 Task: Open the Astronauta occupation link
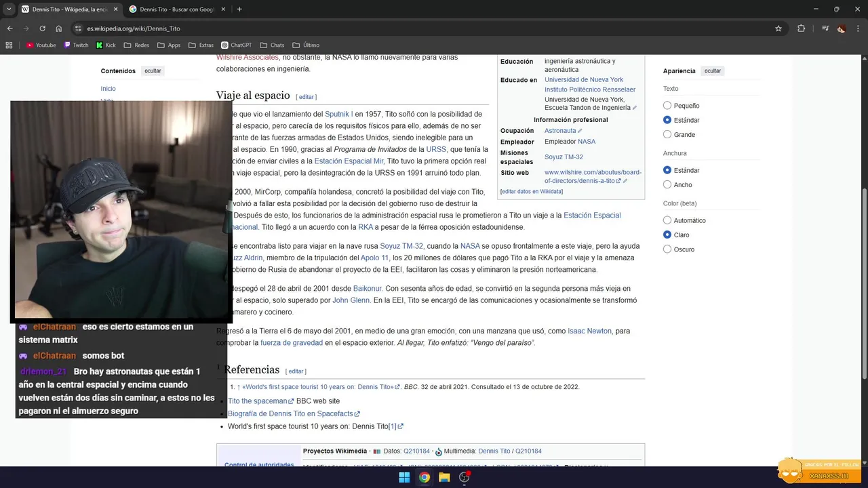(x=560, y=131)
